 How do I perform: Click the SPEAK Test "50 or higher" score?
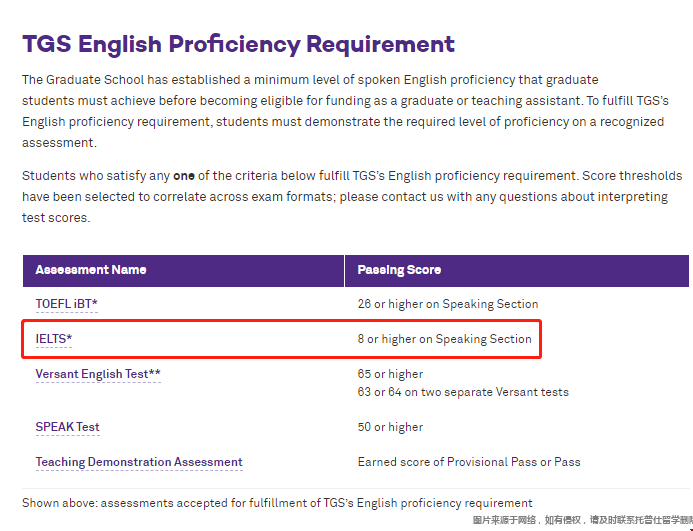point(390,427)
